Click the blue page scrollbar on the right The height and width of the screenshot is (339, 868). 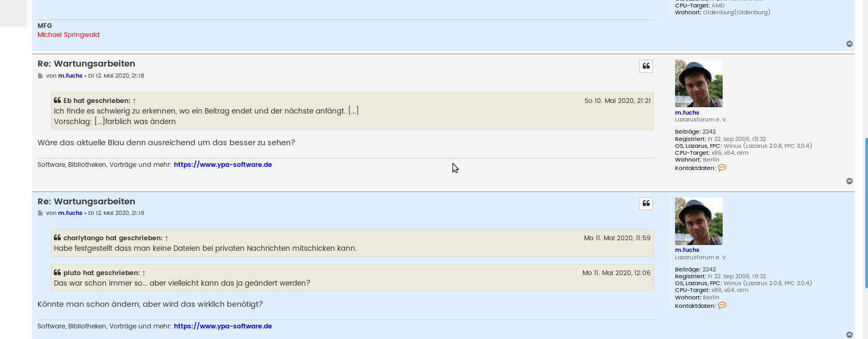pyautogui.click(x=866, y=211)
